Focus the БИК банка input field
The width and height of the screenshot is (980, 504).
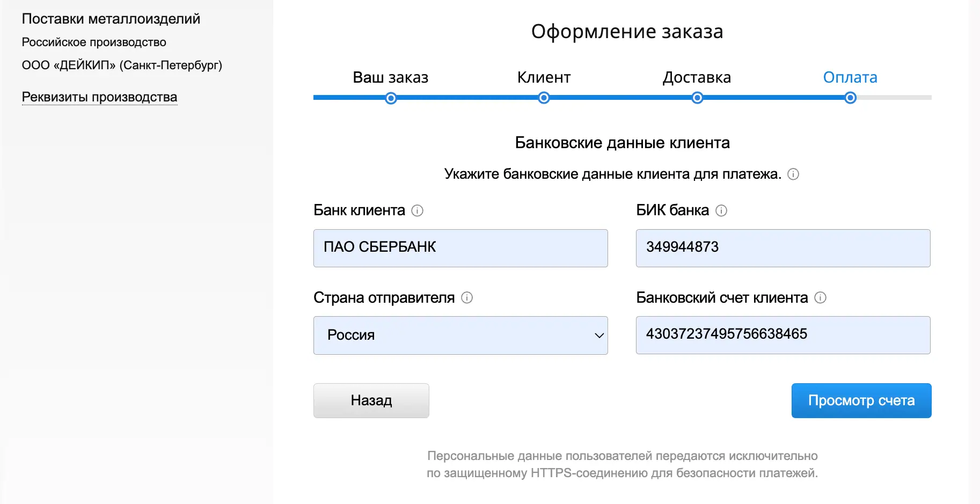coord(783,248)
